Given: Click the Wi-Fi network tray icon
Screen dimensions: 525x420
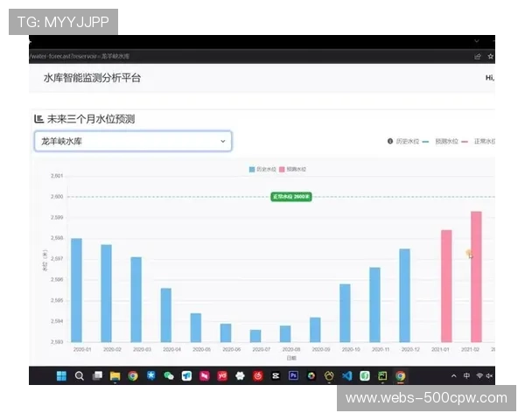Looking at the screenshot, I should coord(479,375).
